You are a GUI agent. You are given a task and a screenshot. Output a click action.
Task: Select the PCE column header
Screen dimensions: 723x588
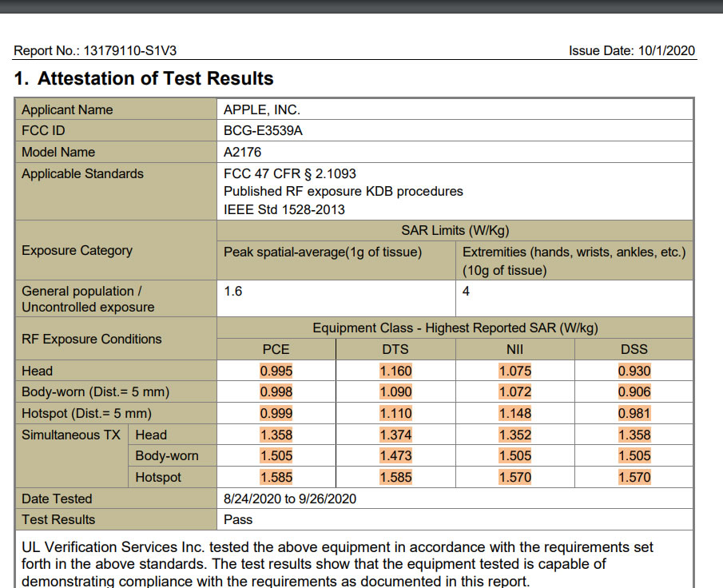(276, 349)
